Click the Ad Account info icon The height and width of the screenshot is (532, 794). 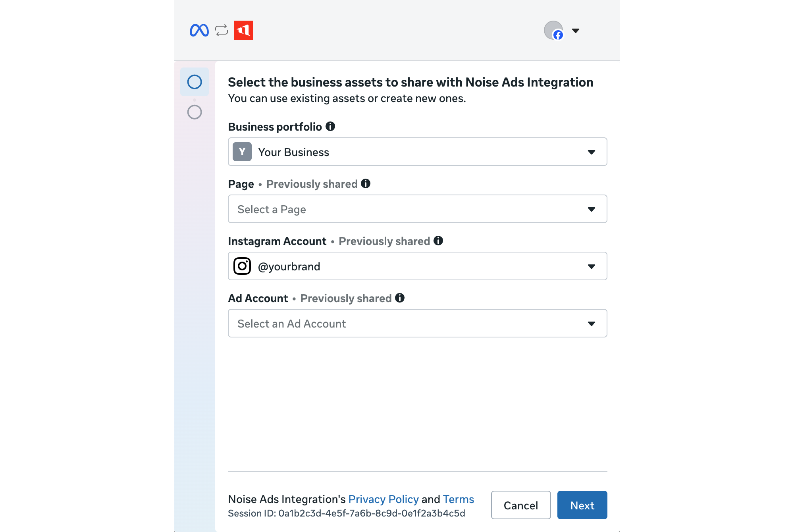[400, 298]
